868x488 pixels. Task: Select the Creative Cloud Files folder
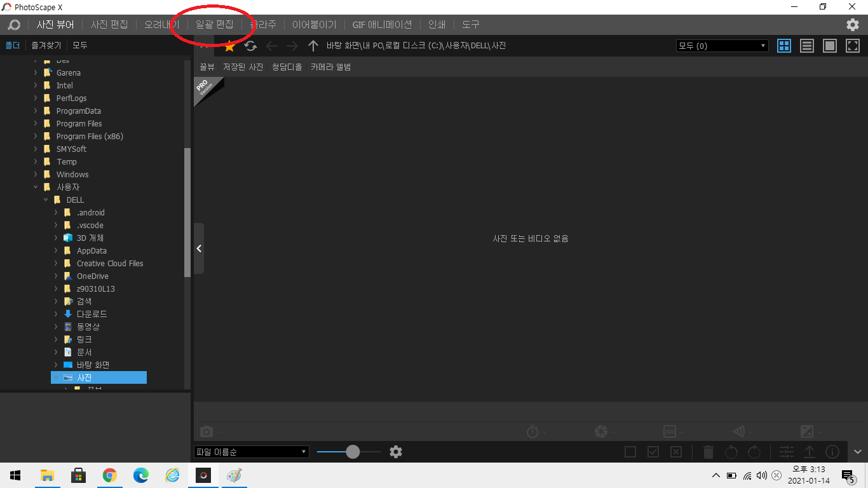(110, 264)
